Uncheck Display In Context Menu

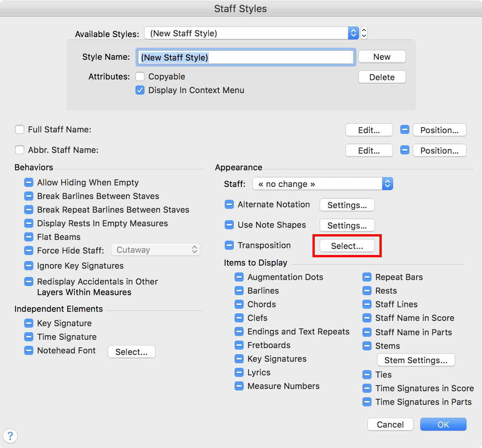(x=140, y=90)
